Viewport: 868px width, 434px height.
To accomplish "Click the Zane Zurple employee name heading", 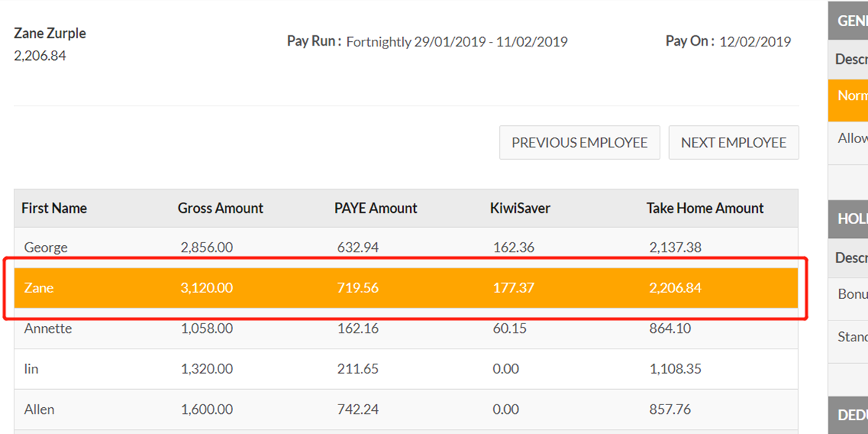I will [x=50, y=33].
